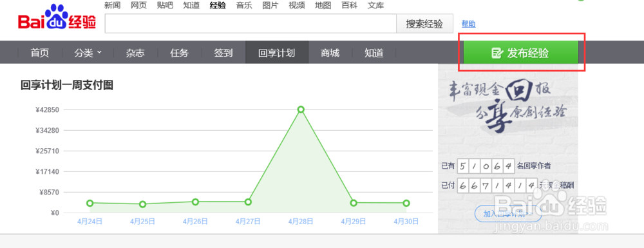Screen dimensions: 644x248
Task: Select the bold 经验 top link
Action: [217, 5]
